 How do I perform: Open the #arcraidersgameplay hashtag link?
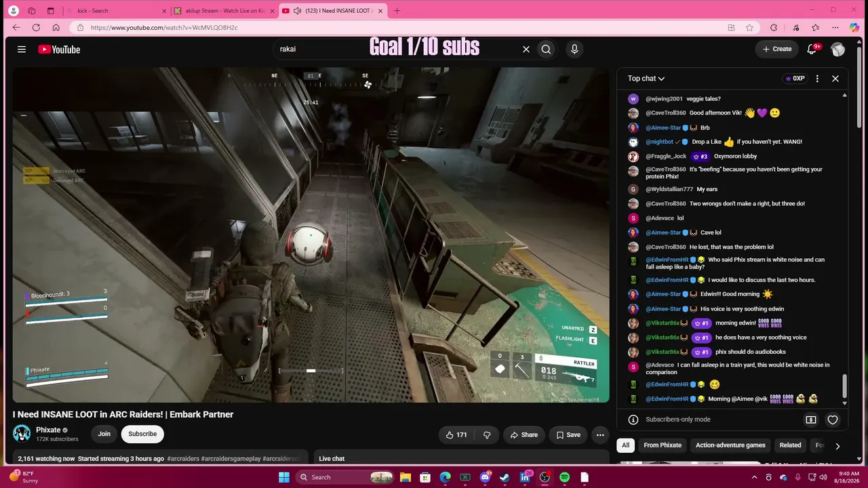tap(231, 459)
